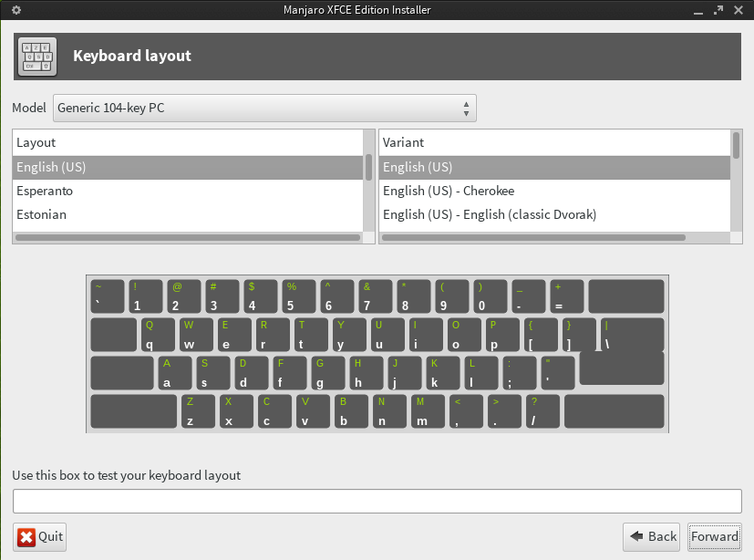Click the 8 key in the preview
754x560 pixels.
[x=414, y=296]
